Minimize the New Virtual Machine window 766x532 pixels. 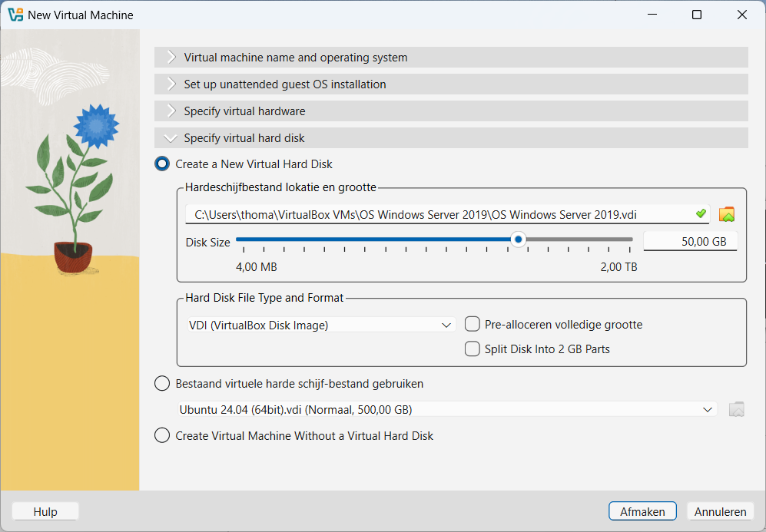[652, 15]
